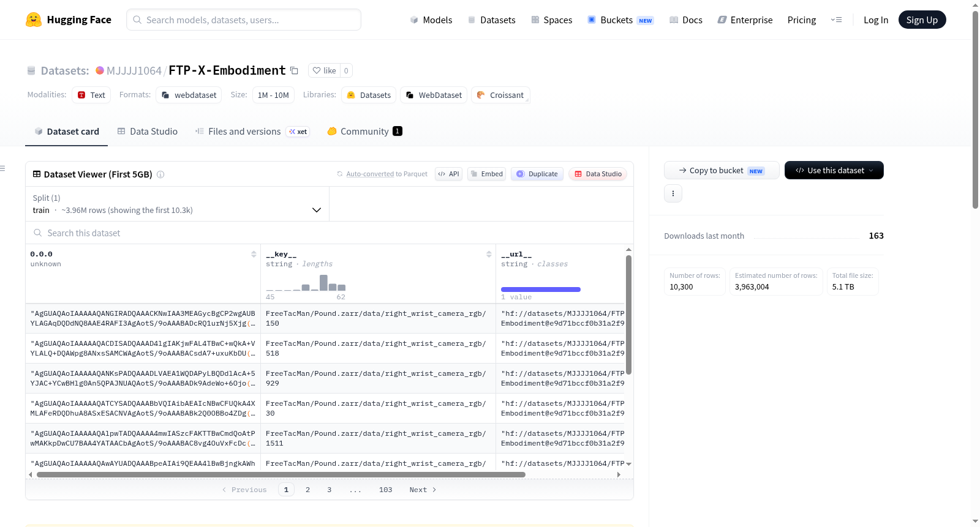
Task: Click the Datasets breadcrumb link
Action: point(65,70)
